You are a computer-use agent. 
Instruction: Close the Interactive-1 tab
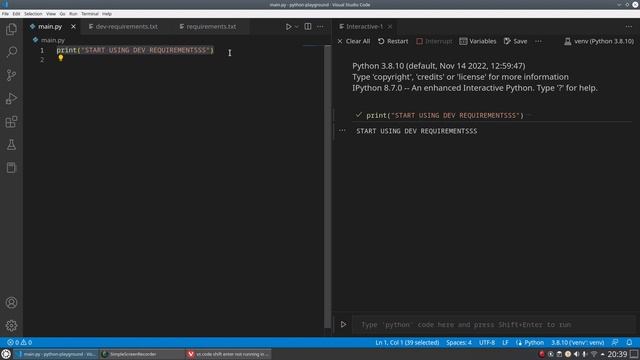click(x=390, y=27)
